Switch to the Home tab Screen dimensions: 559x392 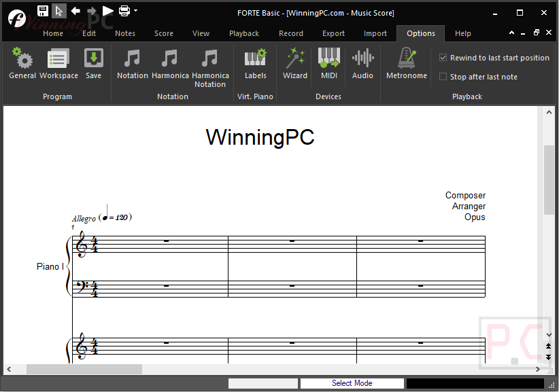pos(53,33)
